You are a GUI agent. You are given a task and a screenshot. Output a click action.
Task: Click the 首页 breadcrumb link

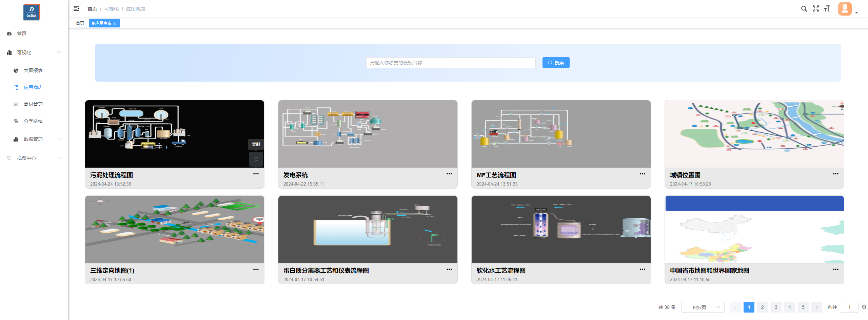92,9
